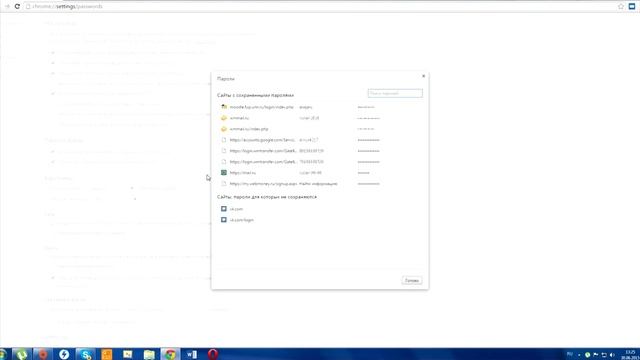Click the taskbar clock
This screenshot has height=360, width=640.
(x=631, y=354)
